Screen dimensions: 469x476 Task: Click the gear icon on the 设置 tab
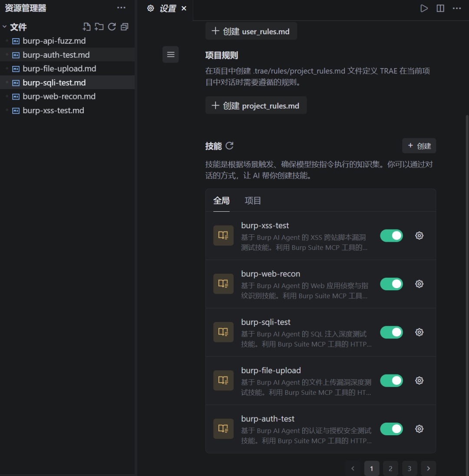[x=150, y=8]
